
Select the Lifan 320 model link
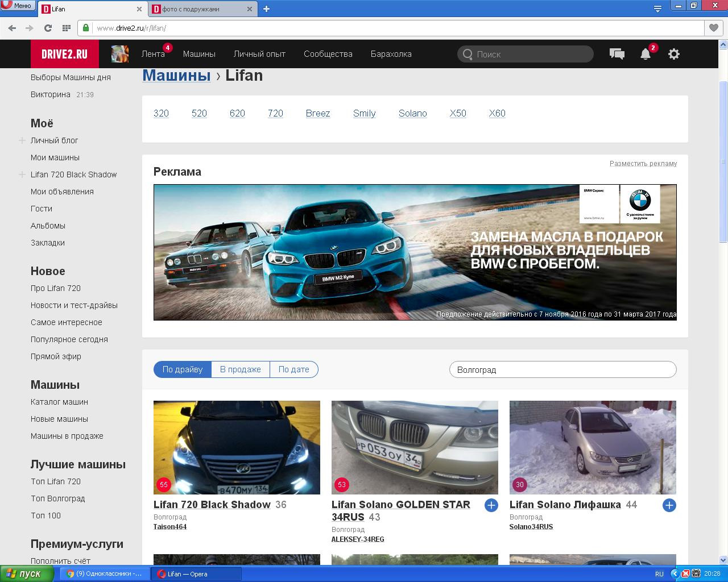(161, 113)
